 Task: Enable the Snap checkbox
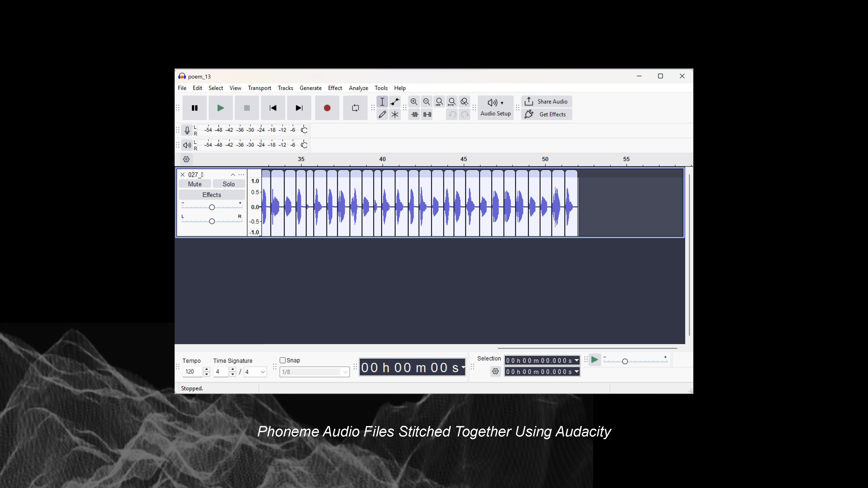point(283,360)
